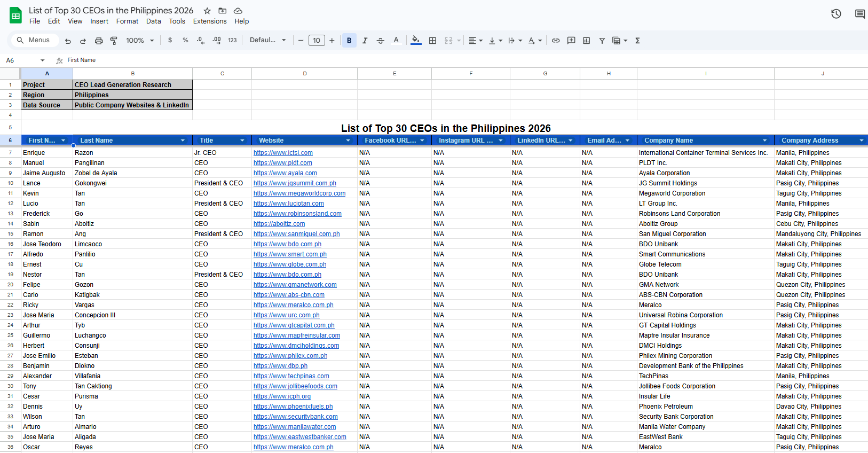Apply currency format with dollar icon
Screen dimensions: 868x453
click(170, 40)
